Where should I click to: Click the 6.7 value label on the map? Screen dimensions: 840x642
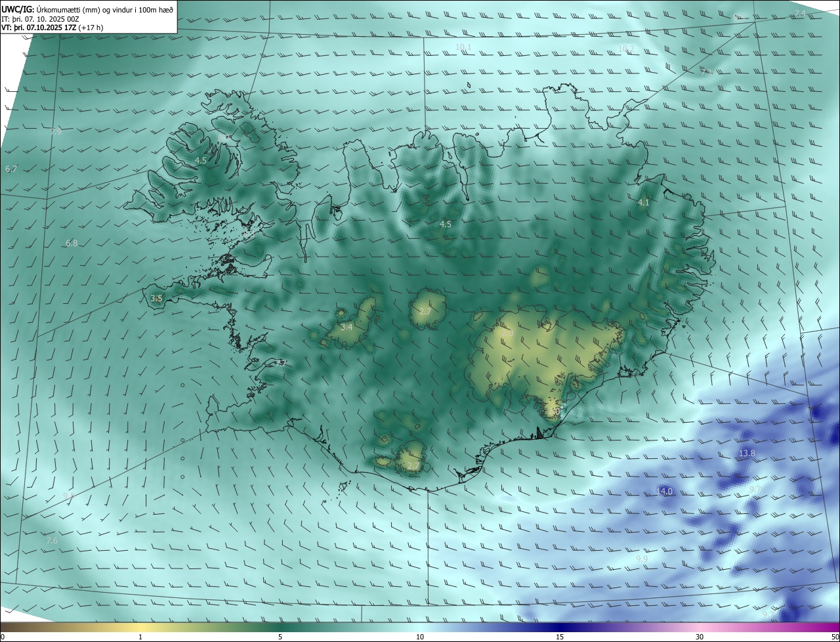click(x=11, y=169)
